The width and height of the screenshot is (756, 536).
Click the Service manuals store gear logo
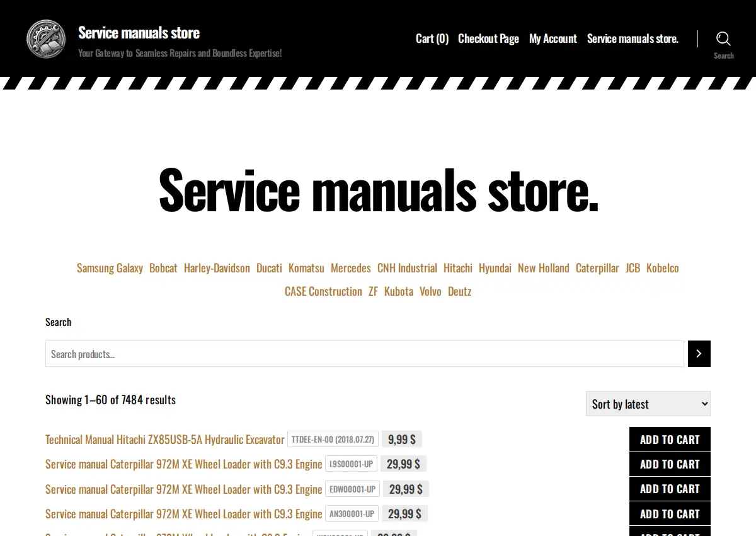tap(46, 38)
